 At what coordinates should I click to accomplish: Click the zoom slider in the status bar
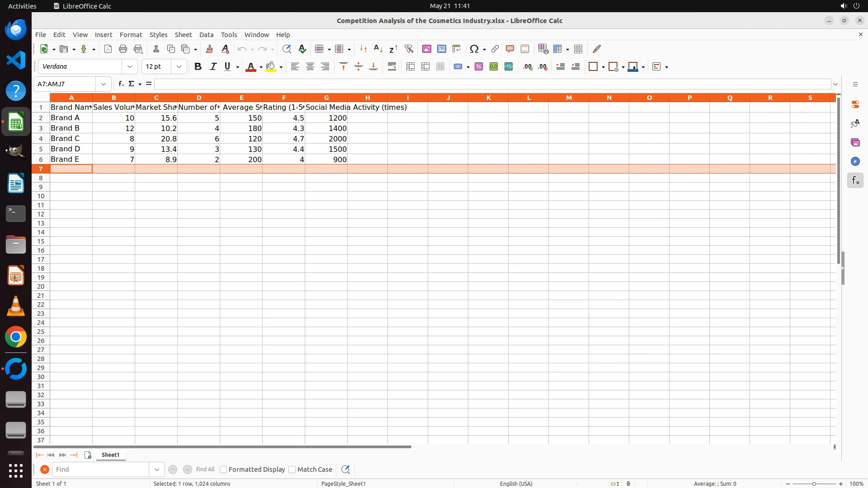tap(814, 484)
